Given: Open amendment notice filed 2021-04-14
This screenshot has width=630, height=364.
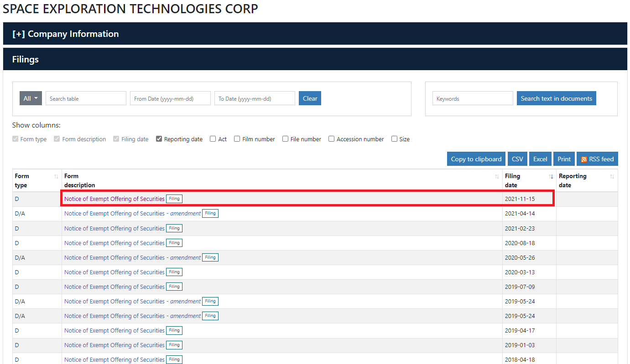Looking at the screenshot, I should [132, 213].
